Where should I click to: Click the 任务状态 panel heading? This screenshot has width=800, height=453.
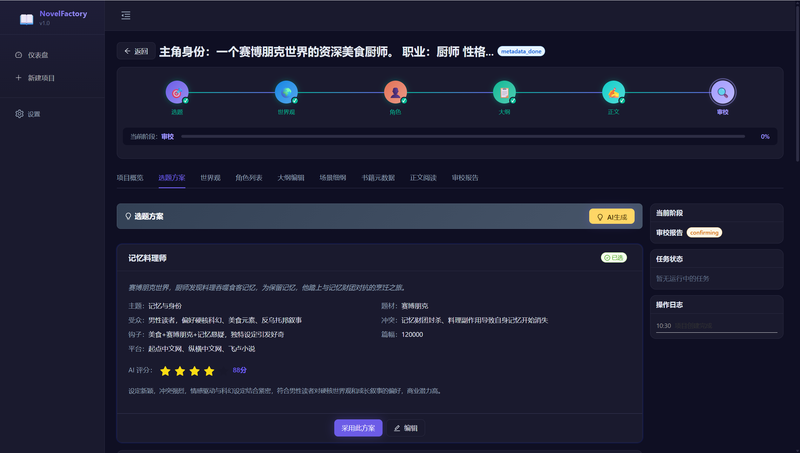(x=669, y=259)
